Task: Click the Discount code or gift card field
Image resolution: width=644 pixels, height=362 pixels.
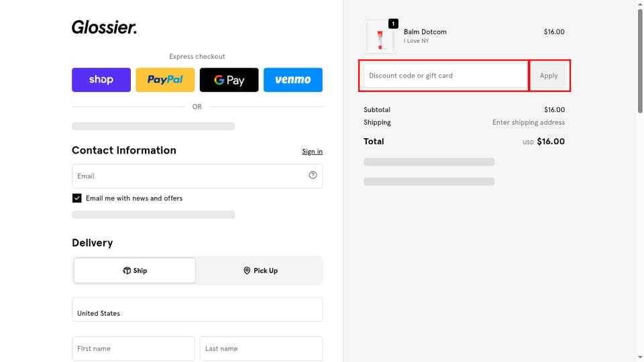Action: click(x=445, y=76)
